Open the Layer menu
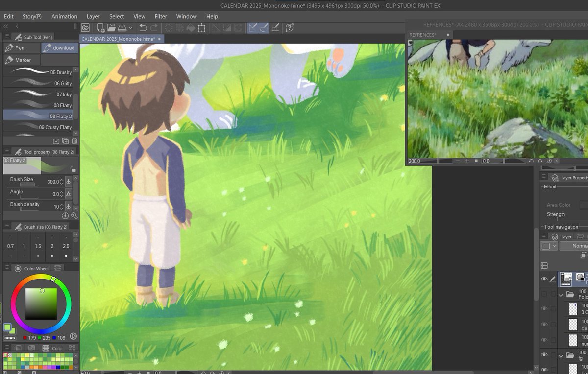Image resolution: width=588 pixels, height=374 pixels. coord(93,16)
